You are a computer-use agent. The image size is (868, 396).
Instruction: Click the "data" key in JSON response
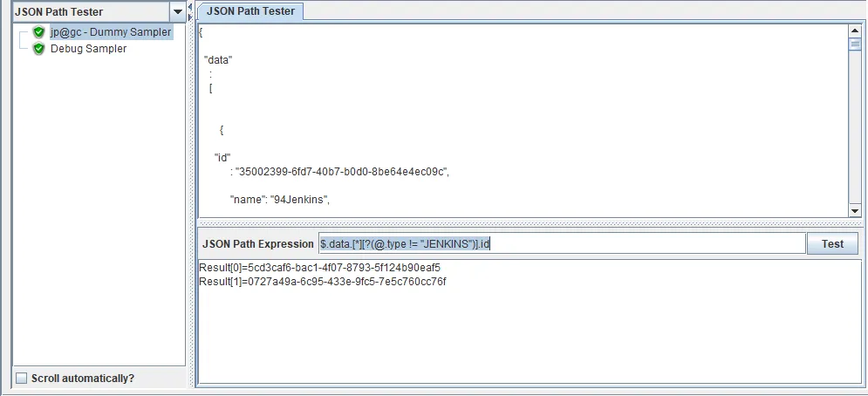(x=218, y=61)
